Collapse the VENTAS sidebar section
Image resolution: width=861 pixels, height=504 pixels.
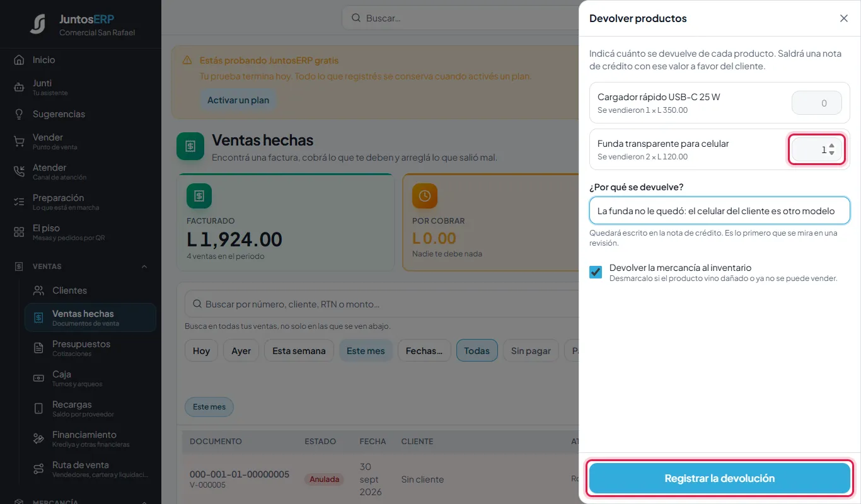pyautogui.click(x=144, y=266)
